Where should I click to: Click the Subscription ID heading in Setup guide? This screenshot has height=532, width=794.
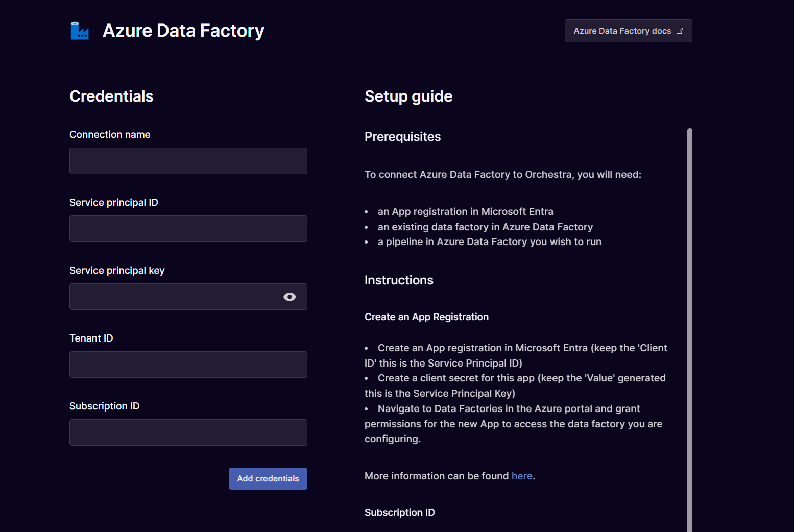400,512
